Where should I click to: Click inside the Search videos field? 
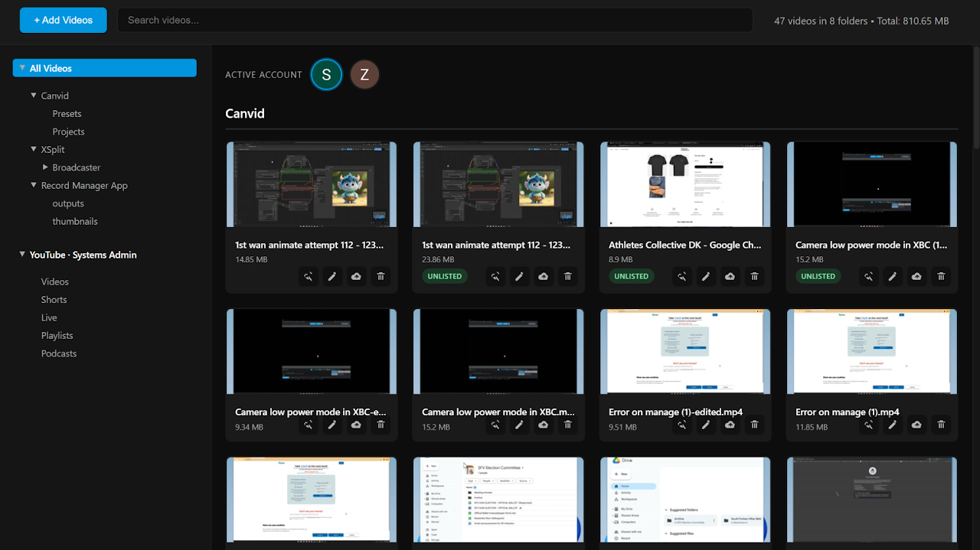pos(435,20)
